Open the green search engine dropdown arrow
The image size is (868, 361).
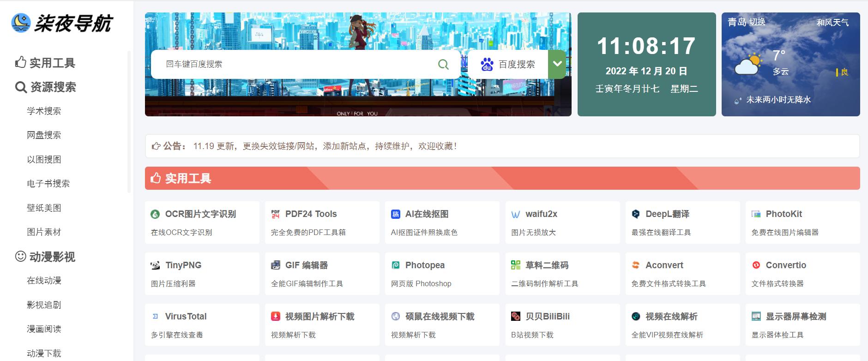point(557,64)
